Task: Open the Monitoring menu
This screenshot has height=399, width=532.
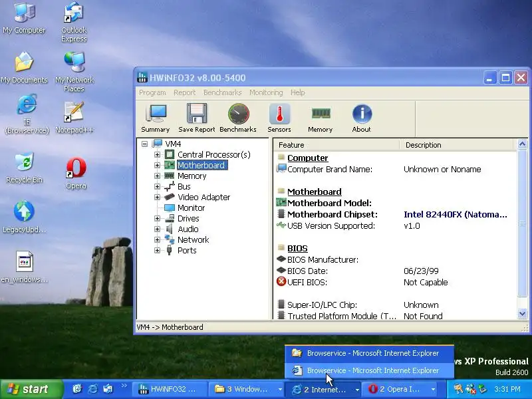Action: point(266,92)
